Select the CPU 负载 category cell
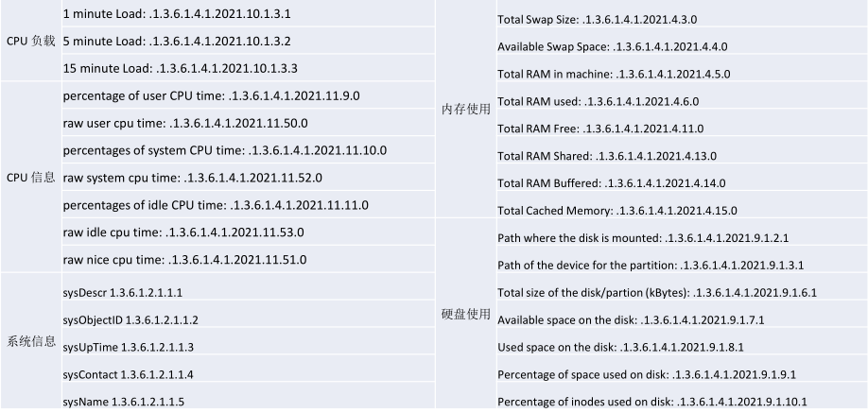 (x=29, y=43)
